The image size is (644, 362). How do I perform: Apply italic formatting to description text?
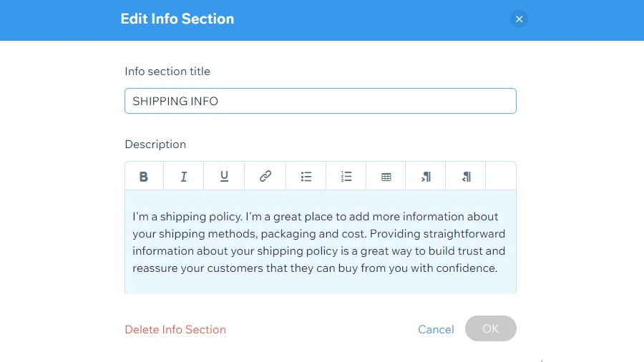[x=184, y=177]
